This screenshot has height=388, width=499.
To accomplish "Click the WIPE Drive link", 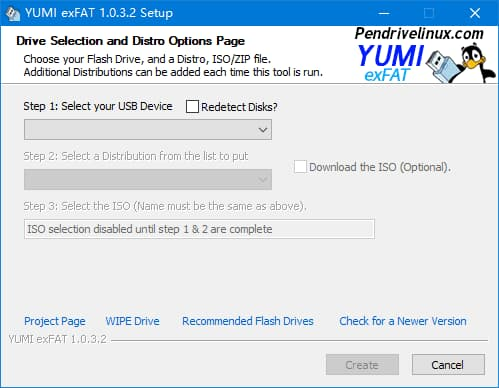I will [x=132, y=321].
